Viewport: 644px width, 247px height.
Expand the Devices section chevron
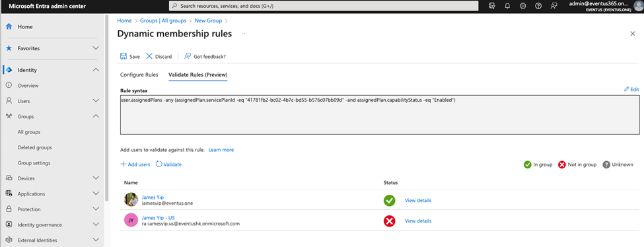[96, 178]
